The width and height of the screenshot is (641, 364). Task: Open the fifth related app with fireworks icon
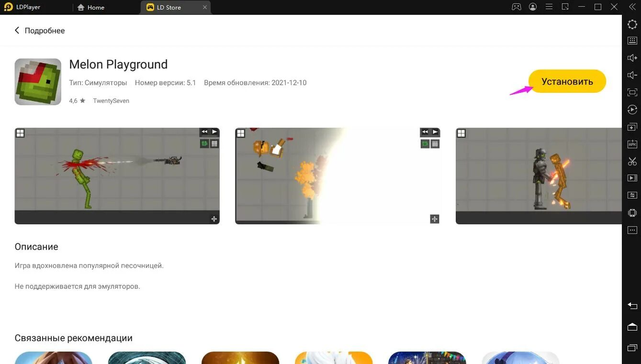pos(427,358)
